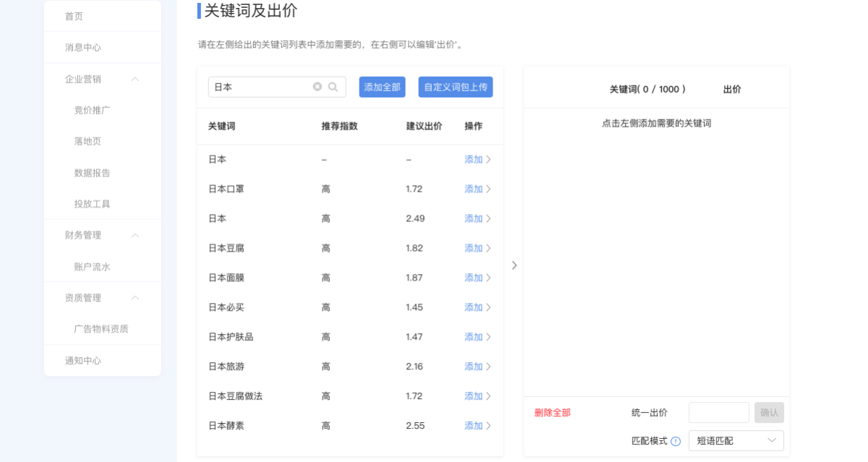Click the 建议出价 column header

424,126
